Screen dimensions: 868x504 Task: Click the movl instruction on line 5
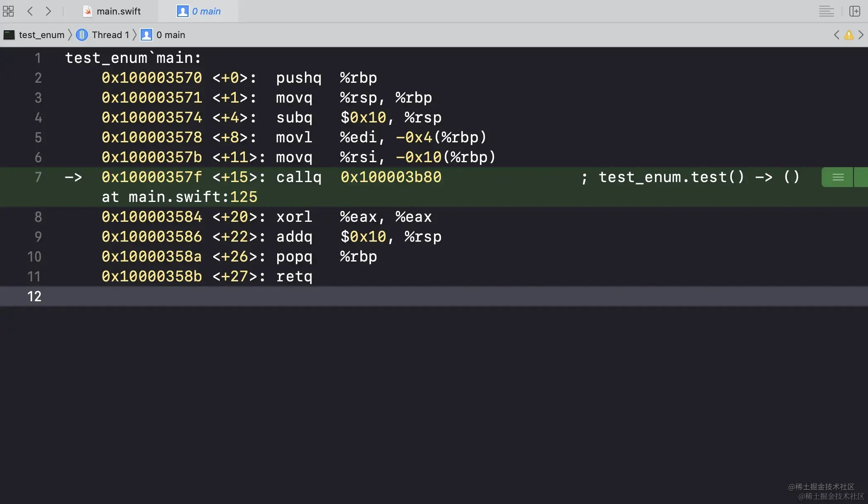tap(294, 137)
